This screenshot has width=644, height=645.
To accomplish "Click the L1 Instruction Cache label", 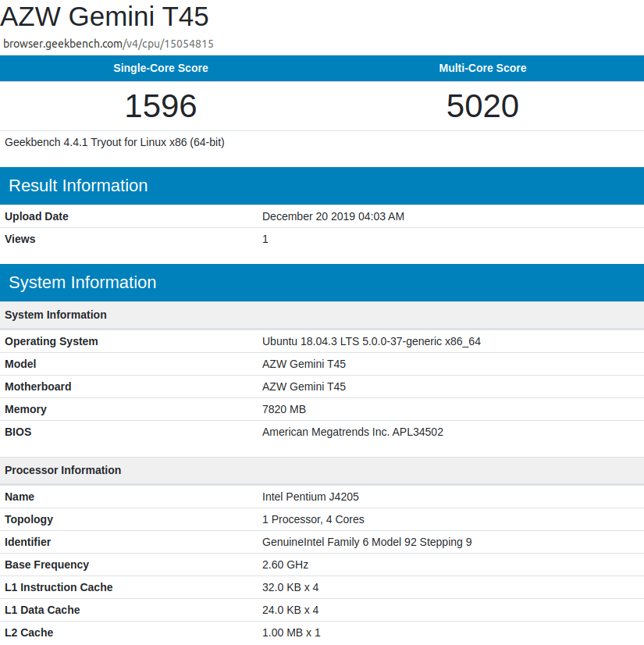I will (x=59, y=587).
